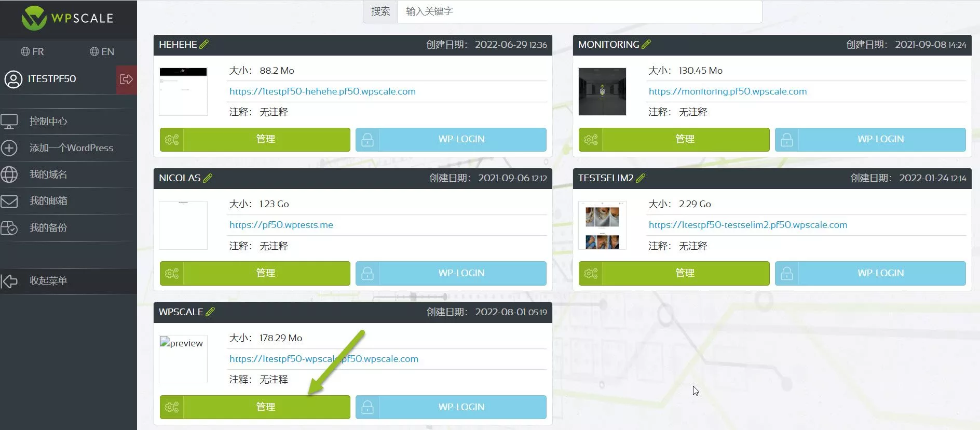Switch language to FR

[32, 51]
